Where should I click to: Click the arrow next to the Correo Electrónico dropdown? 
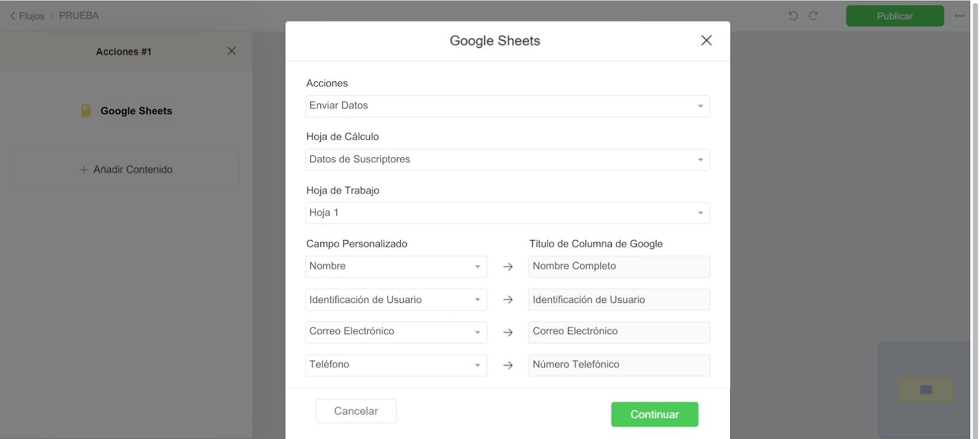[508, 332]
